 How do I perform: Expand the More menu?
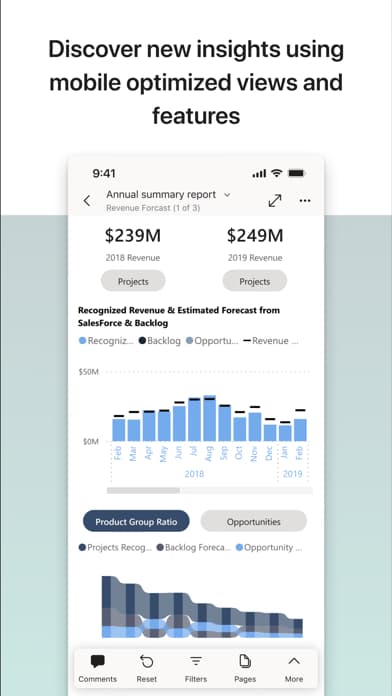[x=294, y=668]
